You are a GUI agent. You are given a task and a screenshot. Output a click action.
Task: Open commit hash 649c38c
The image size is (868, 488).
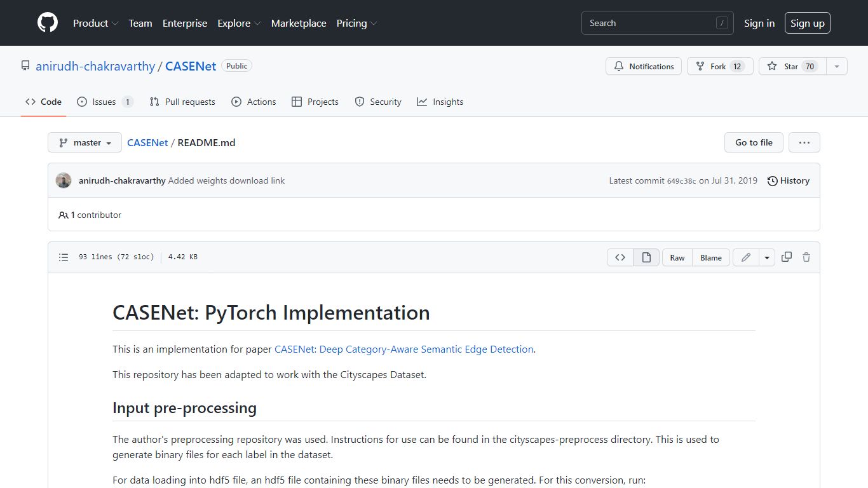[x=681, y=181]
